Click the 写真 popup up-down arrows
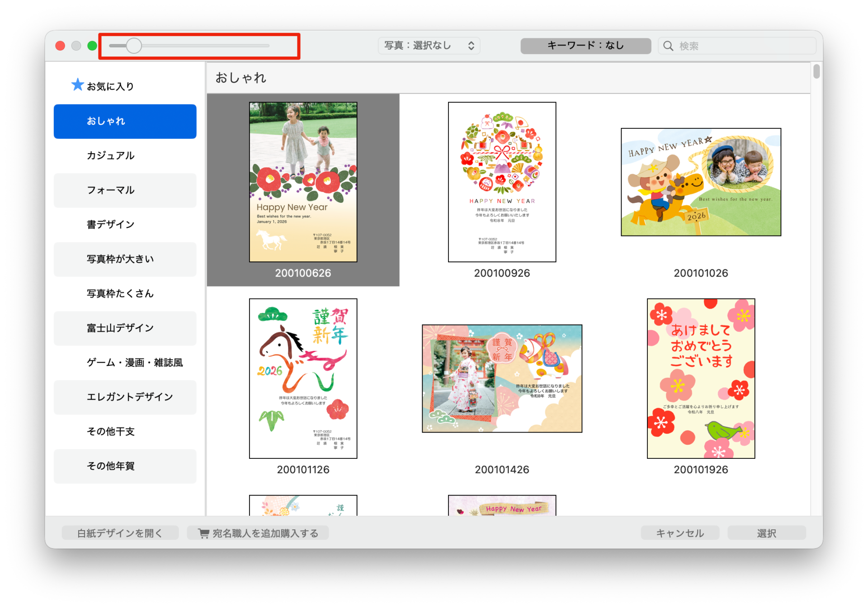This screenshot has height=608, width=868. click(471, 46)
